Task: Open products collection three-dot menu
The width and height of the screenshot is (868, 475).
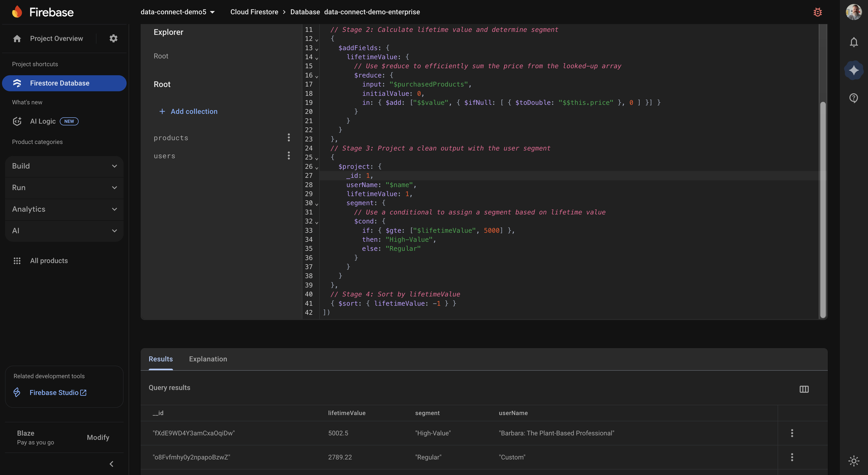Action: tap(289, 138)
